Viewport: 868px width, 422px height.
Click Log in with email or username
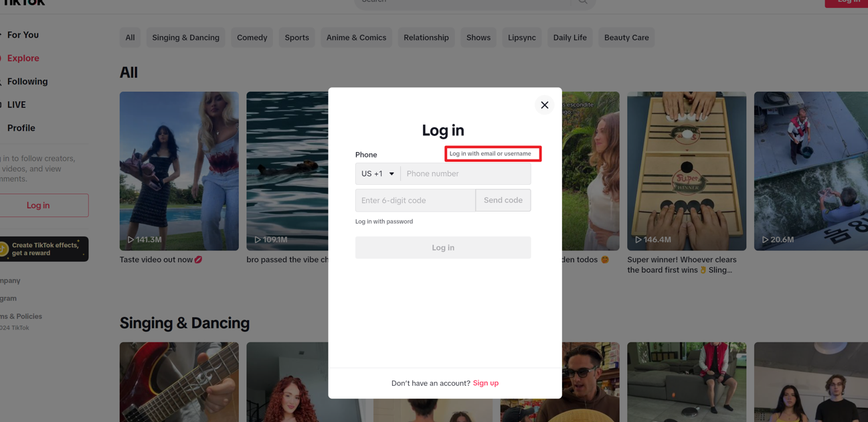click(491, 153)
